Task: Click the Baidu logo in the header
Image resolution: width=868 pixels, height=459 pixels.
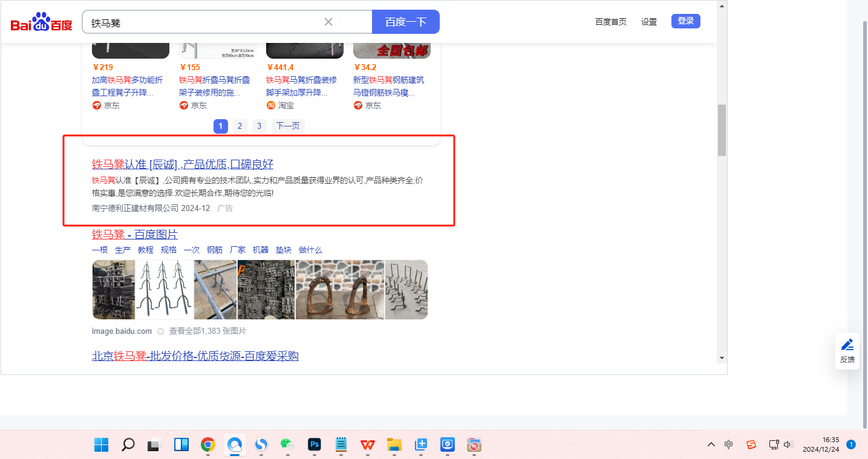Action: (x=41, y=22)
